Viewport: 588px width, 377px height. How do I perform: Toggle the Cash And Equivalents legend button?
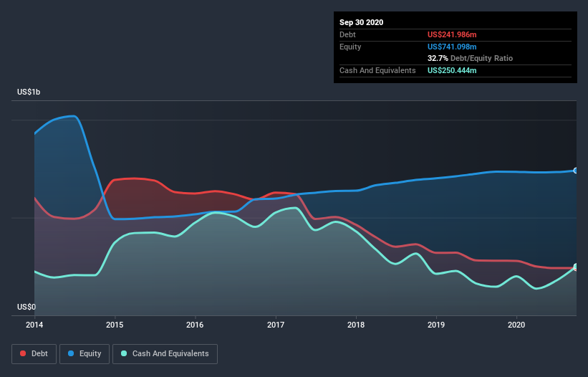(x=165, y=354)
